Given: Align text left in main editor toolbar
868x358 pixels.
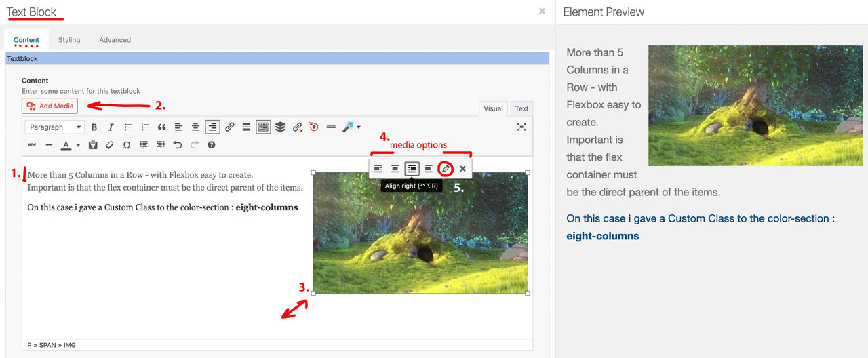Looking at the screenshot, I should (179, 127).
